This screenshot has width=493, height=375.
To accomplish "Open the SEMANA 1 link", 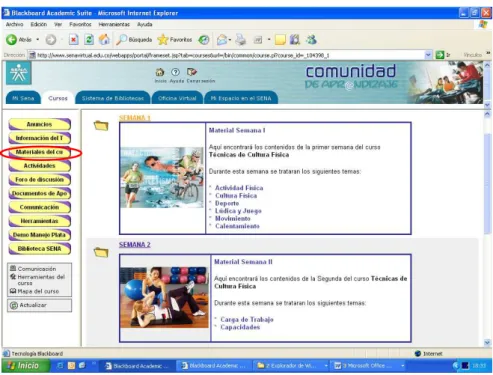I will (x=135, y=118).
